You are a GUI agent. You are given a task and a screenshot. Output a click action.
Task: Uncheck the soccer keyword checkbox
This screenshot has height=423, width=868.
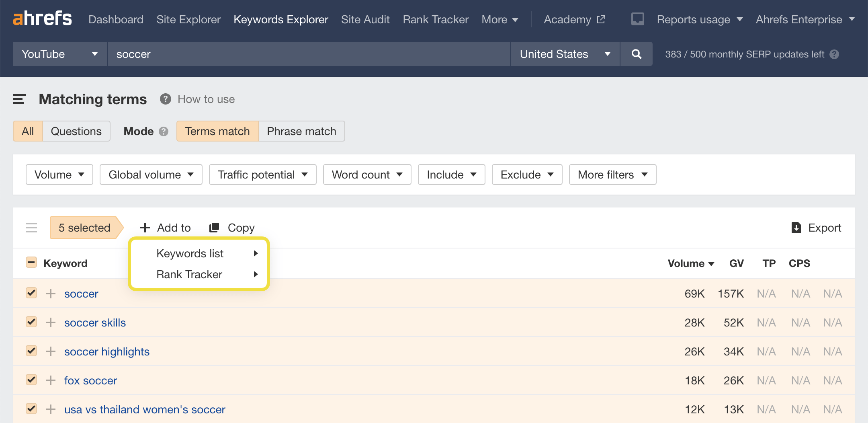click(31, 293)
